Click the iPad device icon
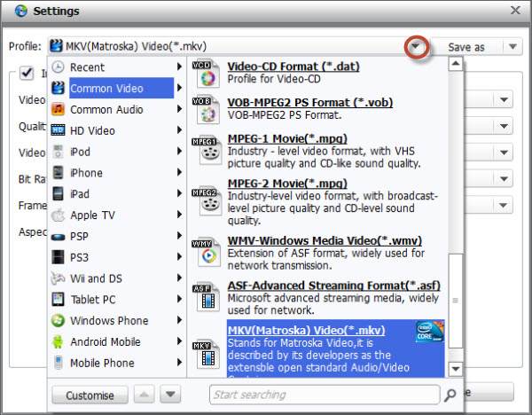The height and width of the screenshot is (415, 532). 58,194
